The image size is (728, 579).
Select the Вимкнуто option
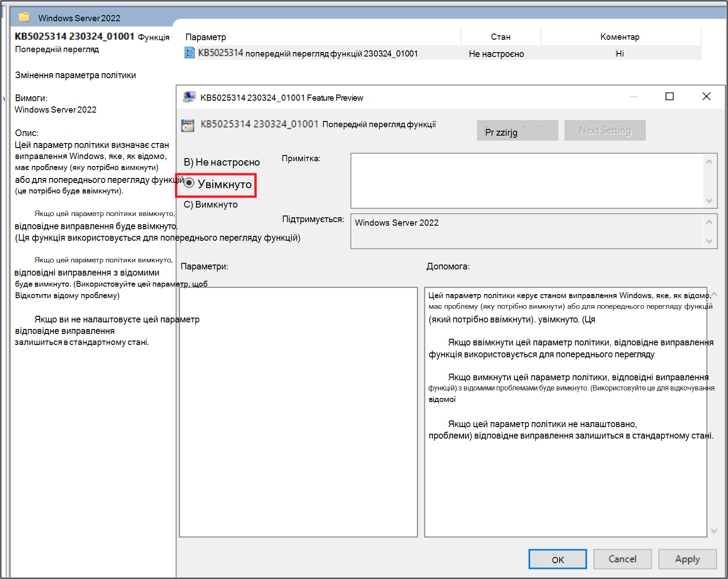(x=211, y=204)
